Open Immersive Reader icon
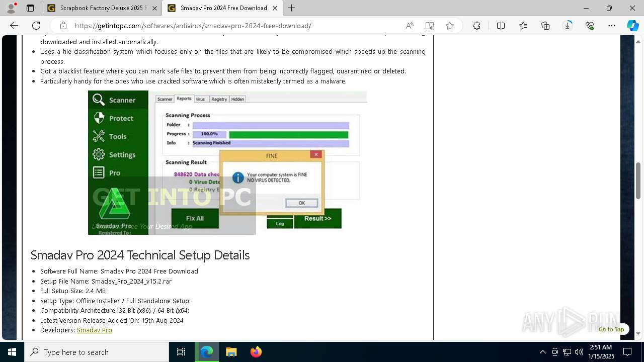The image size is (644, 362). click(430, 26)
